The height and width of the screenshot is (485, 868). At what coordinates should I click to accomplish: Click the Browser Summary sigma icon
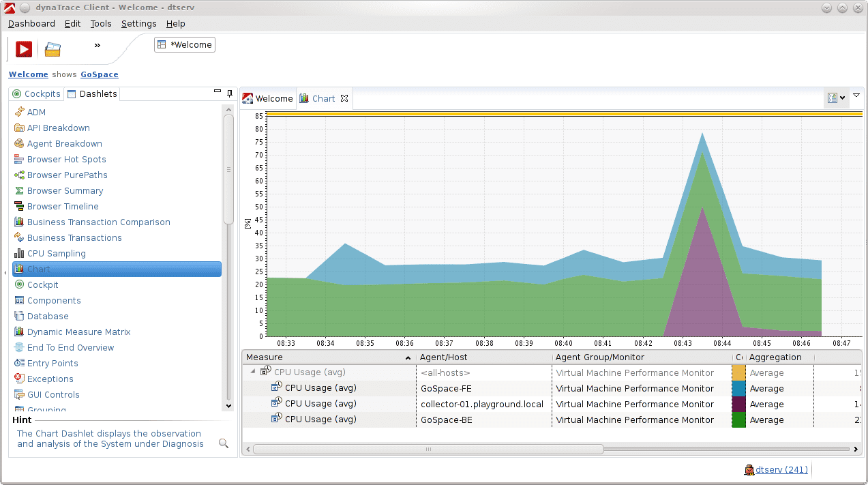coord(19,190)
